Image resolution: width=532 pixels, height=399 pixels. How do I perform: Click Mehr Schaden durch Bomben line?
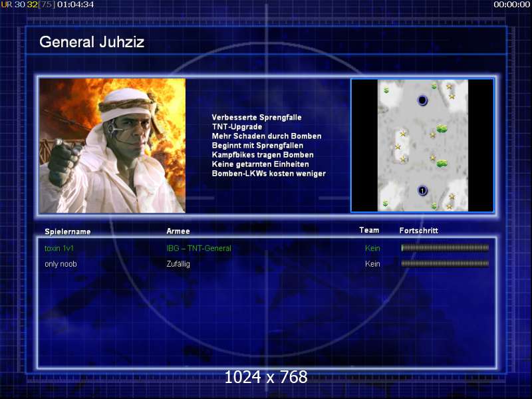[267, 136]
